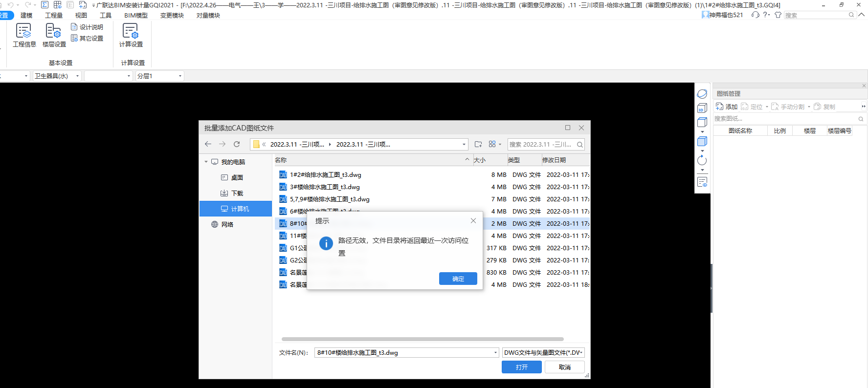Open 楼层设置 floor settings
Image resolution: width=868 pixels, height=388 pixels.
(54, 35)
